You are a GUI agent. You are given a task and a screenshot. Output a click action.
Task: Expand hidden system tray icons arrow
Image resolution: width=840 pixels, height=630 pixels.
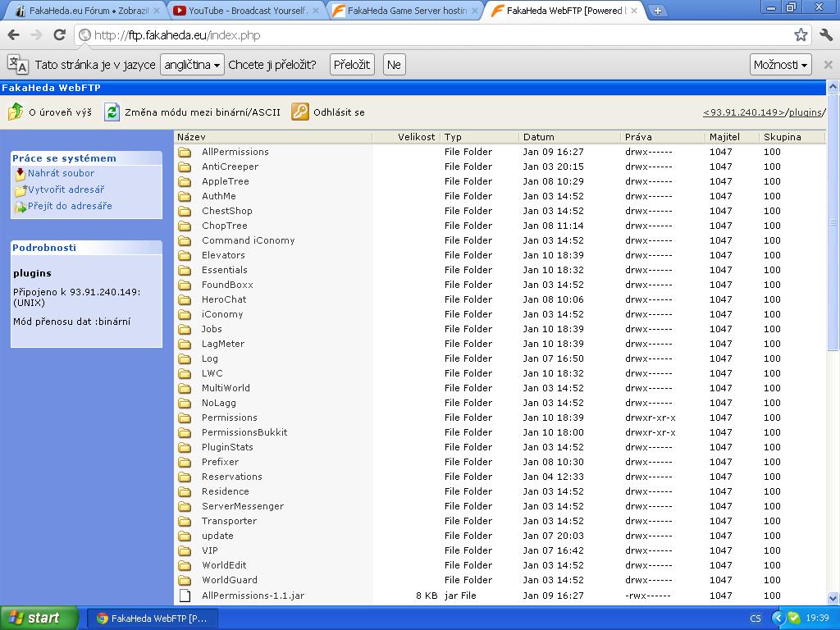coord(778,619)
